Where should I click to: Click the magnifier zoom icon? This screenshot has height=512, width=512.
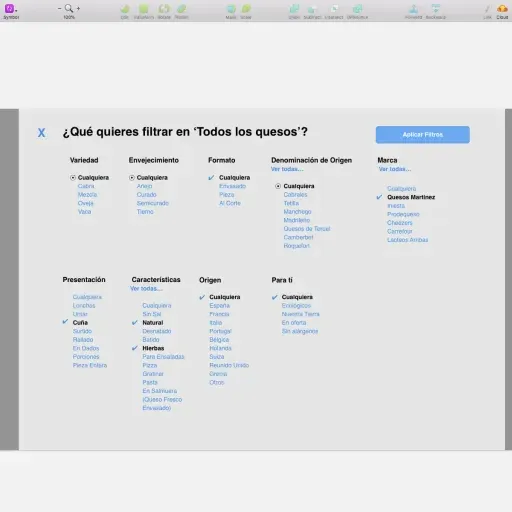coord(69,8)
